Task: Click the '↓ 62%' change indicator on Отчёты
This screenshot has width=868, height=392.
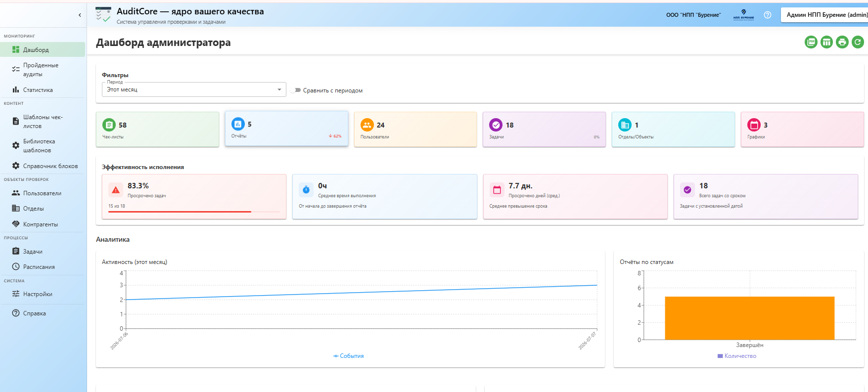Action: [x=335, y=136]
